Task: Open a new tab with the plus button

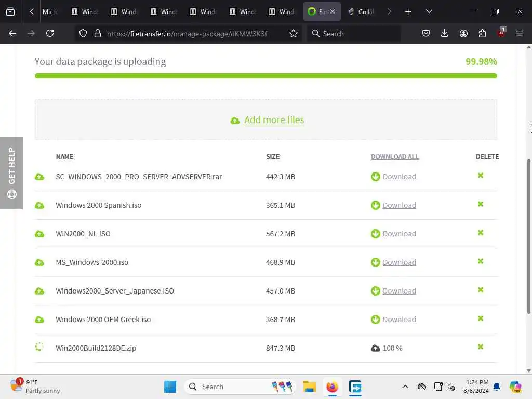Action: (x=408, y=12)
